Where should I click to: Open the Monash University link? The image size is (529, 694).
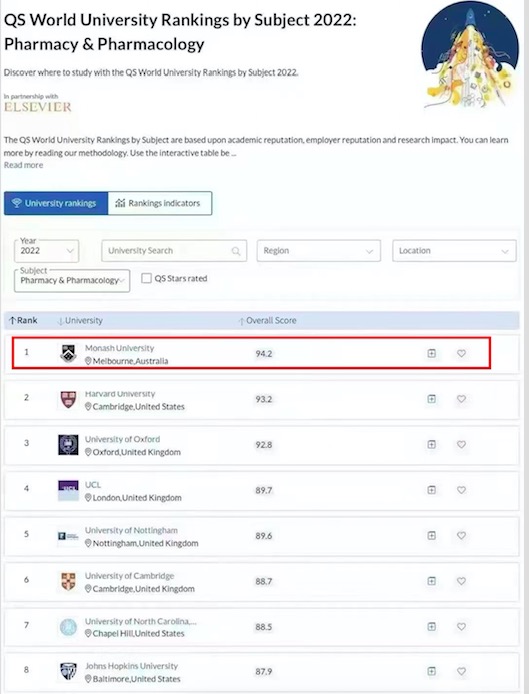(x=120, y=348)
